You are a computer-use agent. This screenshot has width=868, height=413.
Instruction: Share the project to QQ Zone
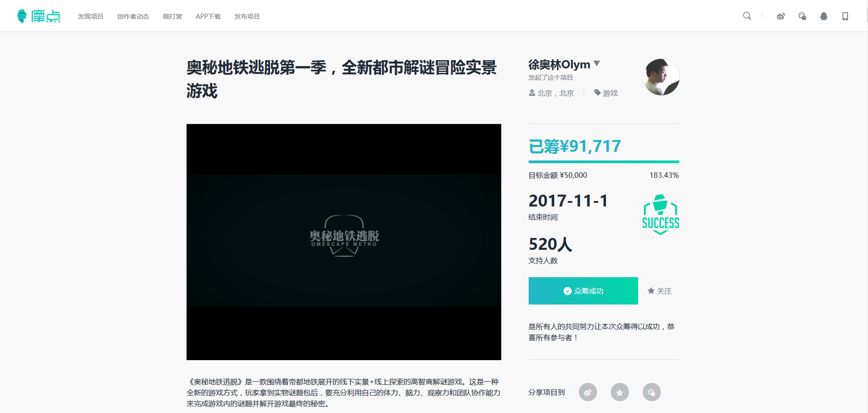pos(619,392)
